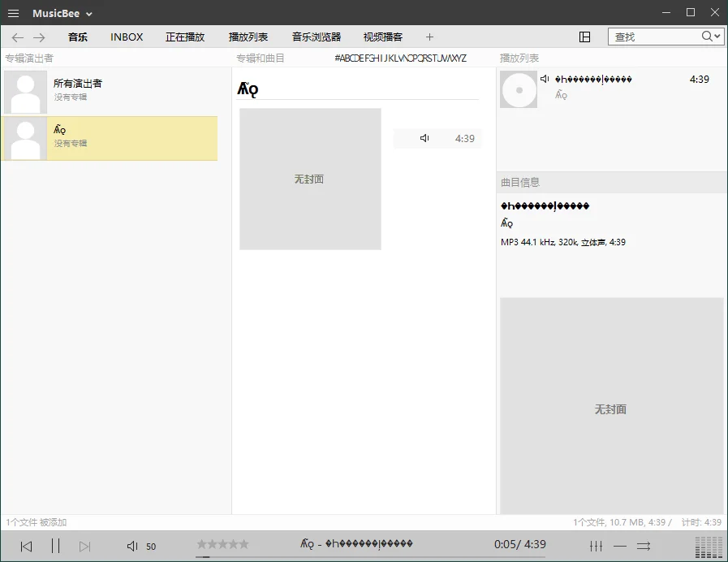Pause the current track
The width and height of the screenshot is (728, 562).
click(56, 545)
